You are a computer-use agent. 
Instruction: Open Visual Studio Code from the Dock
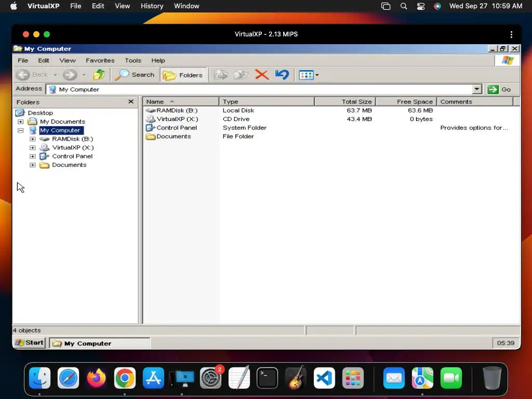pos(324,378)
